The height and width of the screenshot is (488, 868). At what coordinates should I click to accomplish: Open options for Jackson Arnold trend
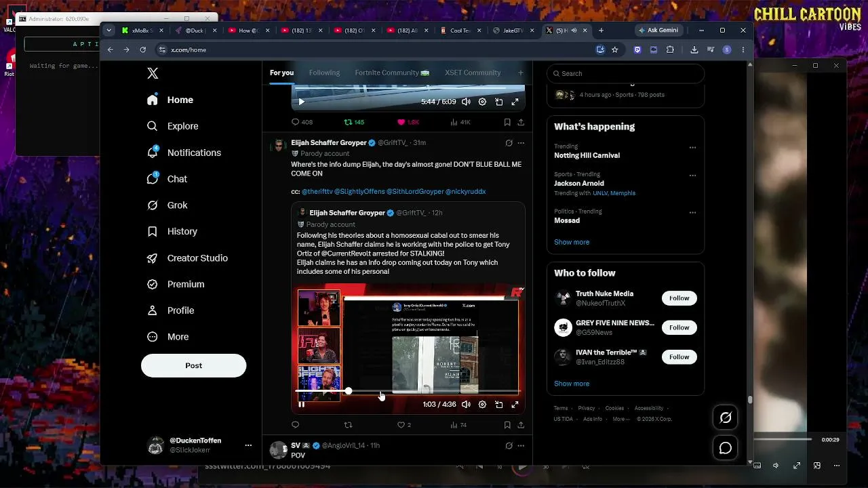click(692, 175)
